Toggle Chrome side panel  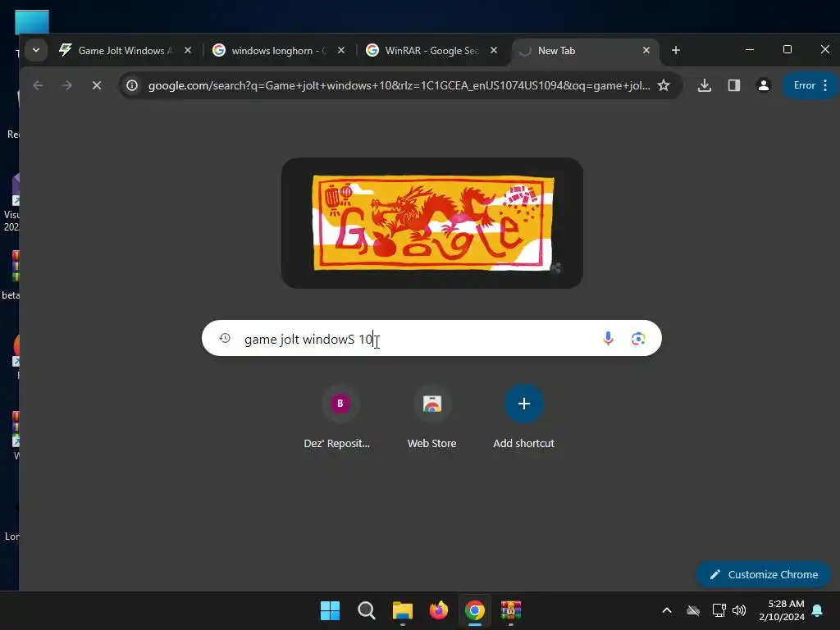click(734, 85)
